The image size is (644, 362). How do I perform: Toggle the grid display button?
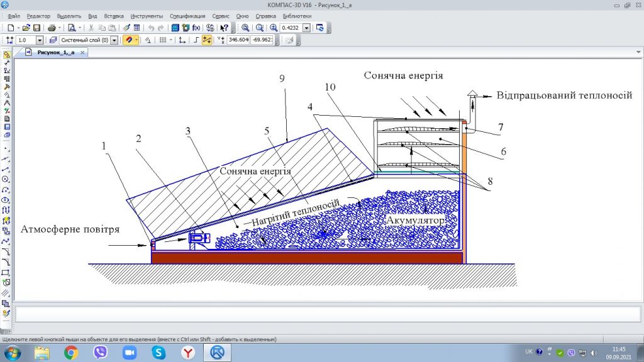pos(162,40)
